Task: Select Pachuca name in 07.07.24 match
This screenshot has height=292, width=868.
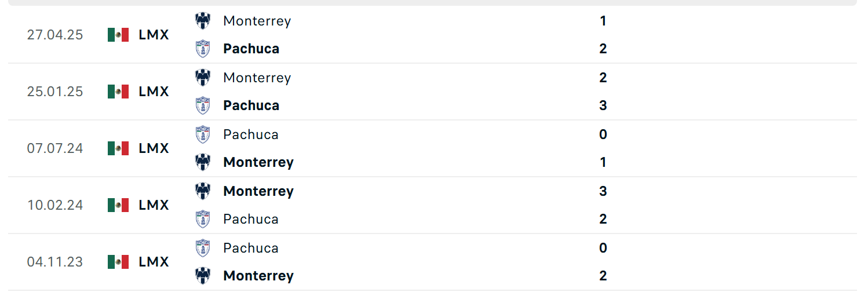Action: [x=251, y=134]
